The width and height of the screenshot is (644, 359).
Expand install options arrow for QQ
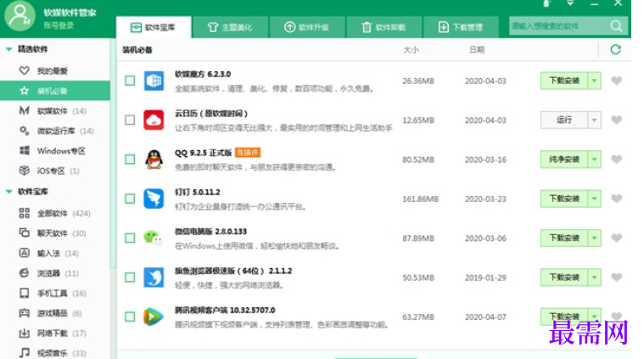595,160
